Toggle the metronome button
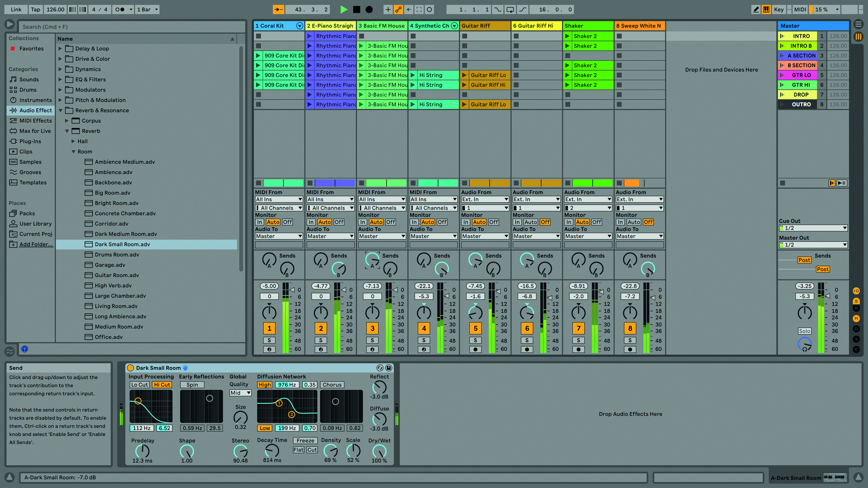Viewport: 868px width, 488px height. click(120, 9)
